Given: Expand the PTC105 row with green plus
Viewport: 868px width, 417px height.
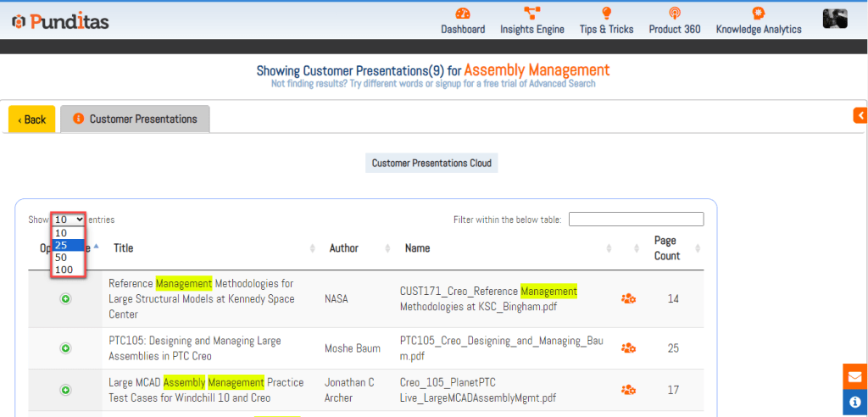Looking at the screenshot, I should point(65,348).
